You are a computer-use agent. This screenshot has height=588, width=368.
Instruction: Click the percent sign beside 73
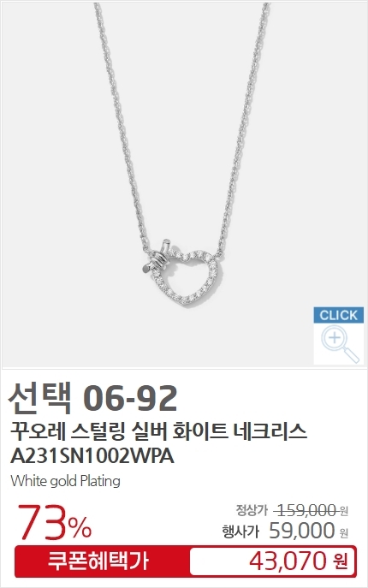tap(80, 527)
